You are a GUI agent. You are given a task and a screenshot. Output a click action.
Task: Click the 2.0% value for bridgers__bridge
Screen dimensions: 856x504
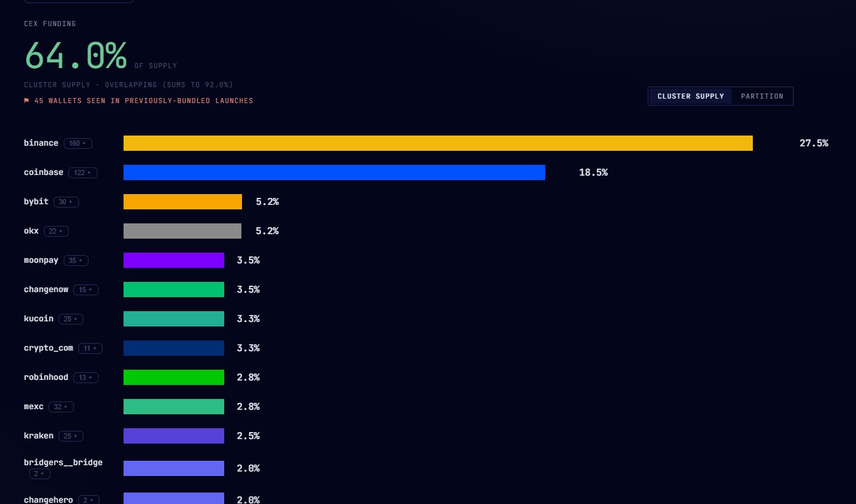248,468
